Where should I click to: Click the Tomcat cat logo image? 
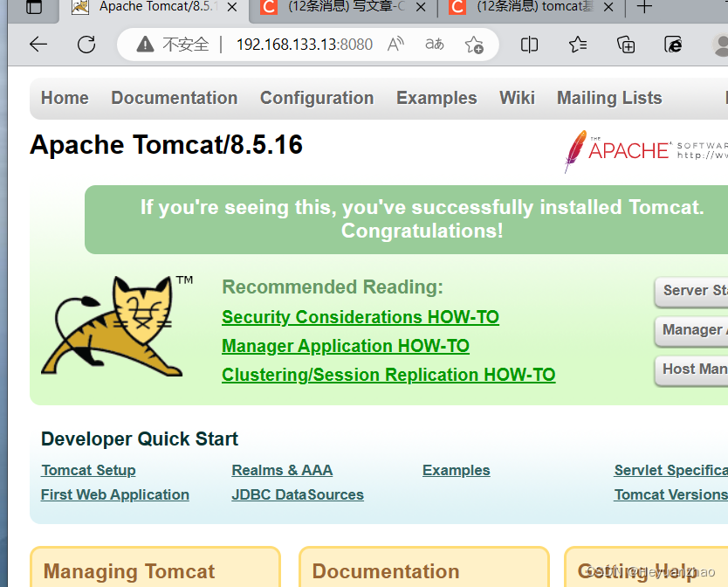(x=113, y=327)
